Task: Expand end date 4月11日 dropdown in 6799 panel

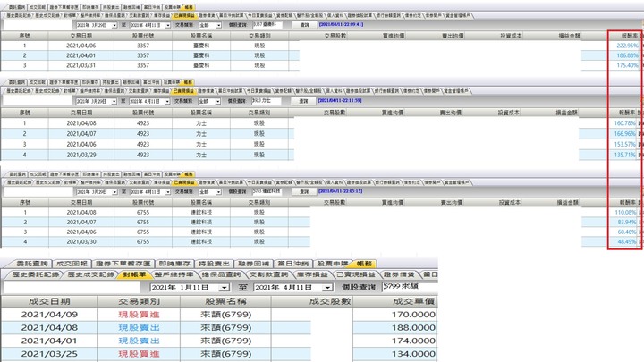Action: point(327,288)
